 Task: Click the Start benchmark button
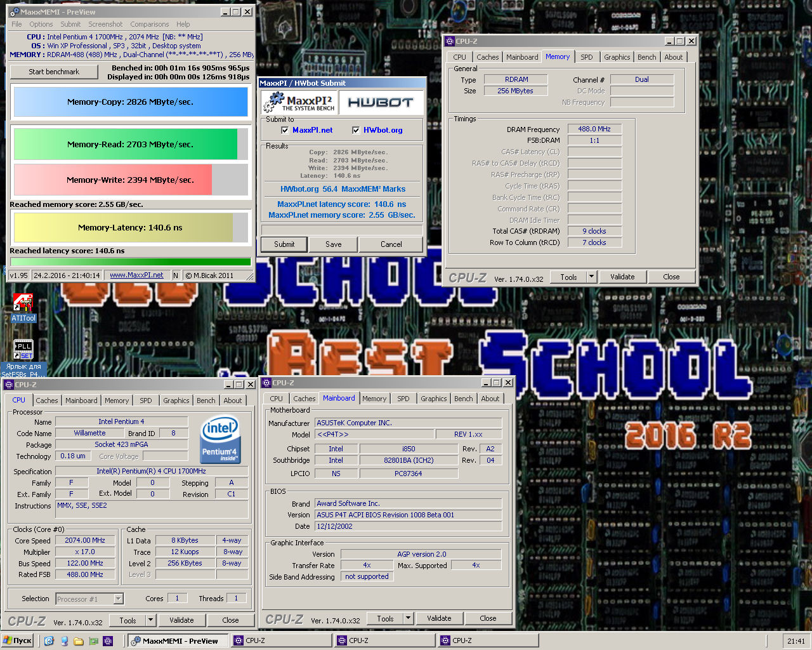point(54,72)
